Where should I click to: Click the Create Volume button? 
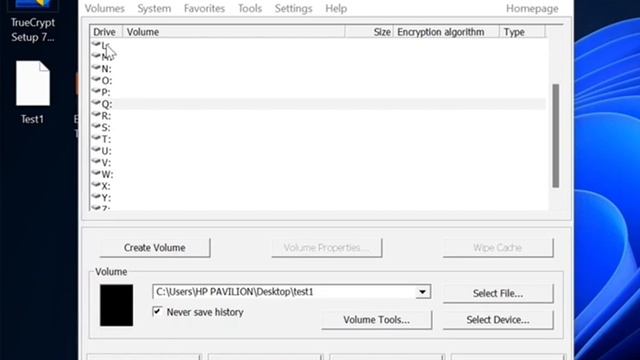click(x=155, y=248)
